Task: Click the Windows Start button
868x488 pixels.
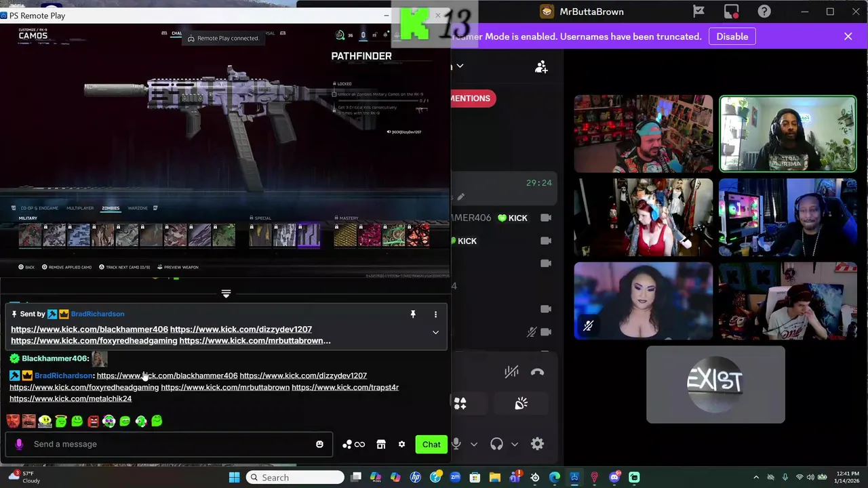Action: [x=234, y=477]
